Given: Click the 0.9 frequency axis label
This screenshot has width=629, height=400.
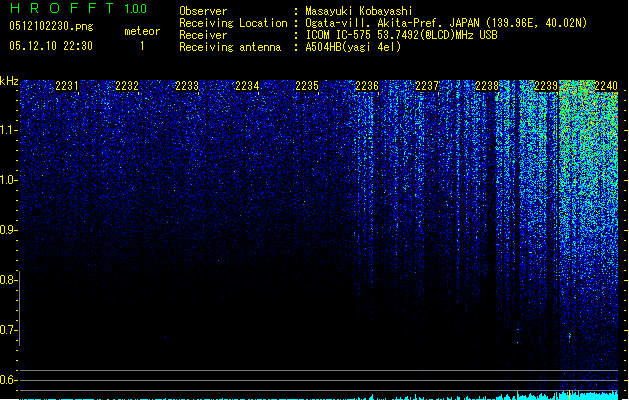Looking at the screenshot, I should pos(8,230).
